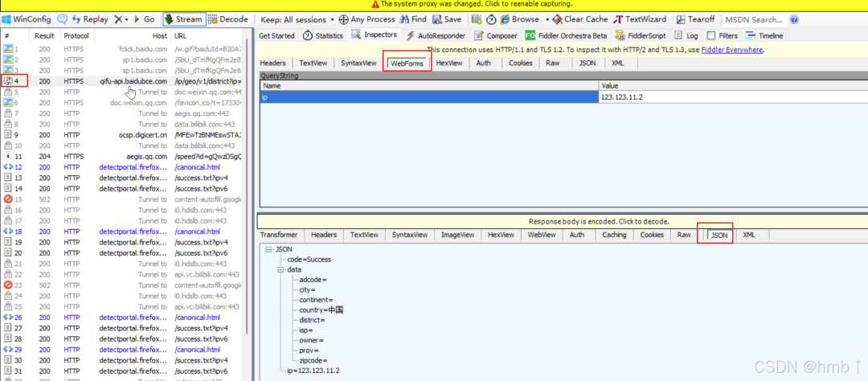The width and height of the screenshot is (868, 381).
Task: Replay the selected sessions
Action: pos(90,19)
